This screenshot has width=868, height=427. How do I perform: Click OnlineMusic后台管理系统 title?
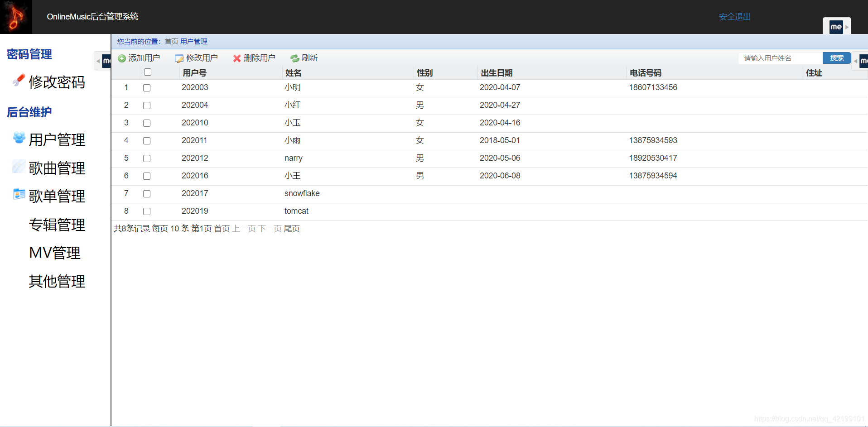pos(92,17)
